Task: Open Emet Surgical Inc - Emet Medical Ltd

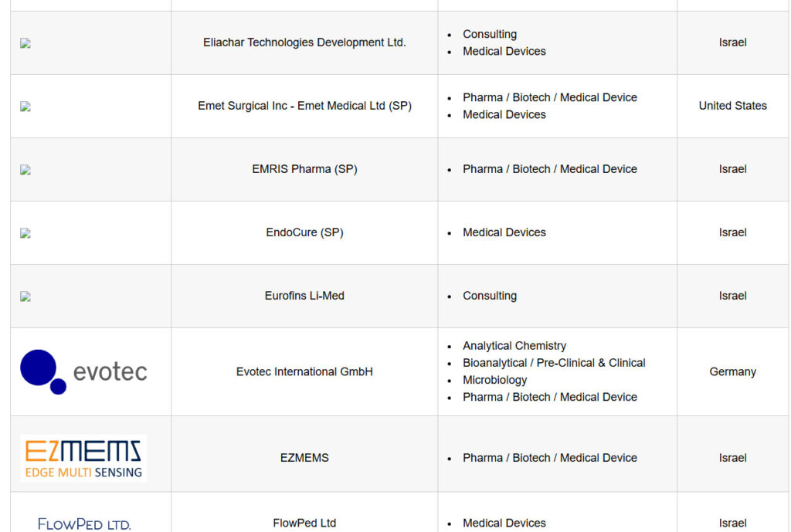Action: (x=304, y=106)
